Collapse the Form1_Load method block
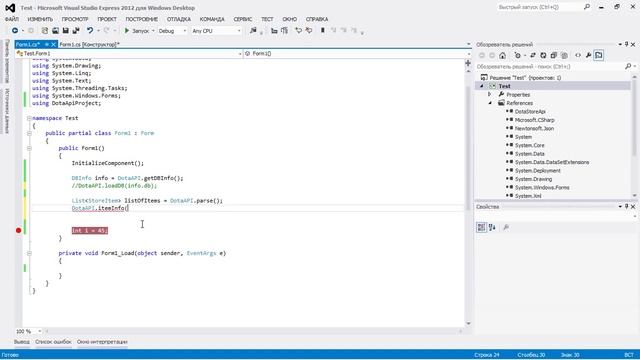This screenshot has height=360, width=640. click(x=29, y=253)
